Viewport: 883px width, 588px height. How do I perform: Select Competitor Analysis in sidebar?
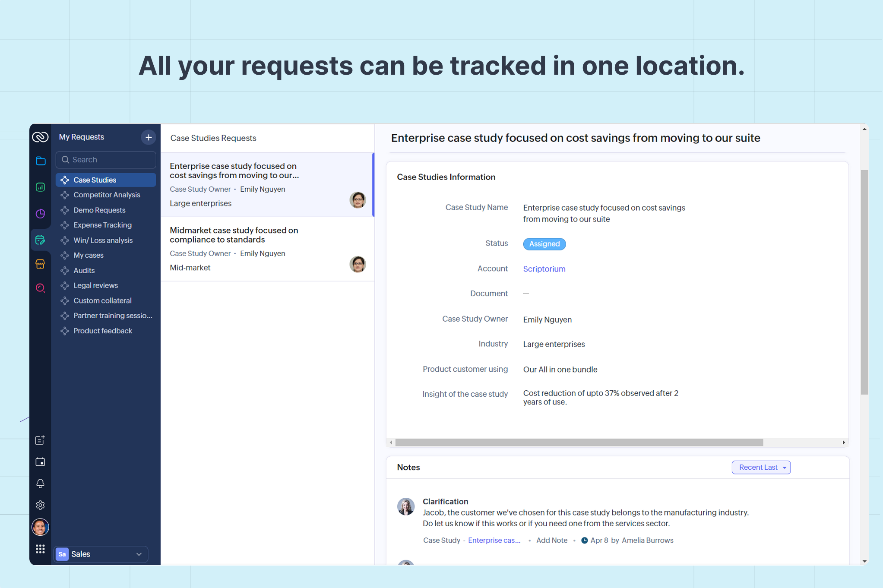click(107, 195)
